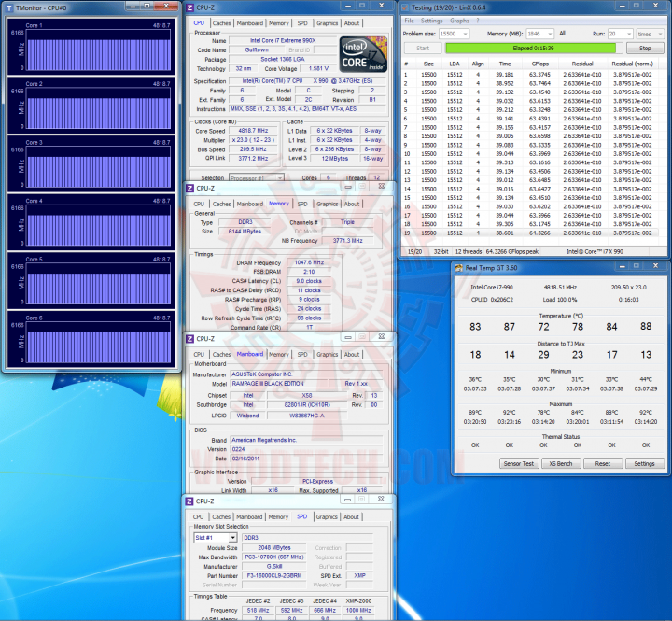This screenshot has height=621, width=672.
Task: Click the Core 1 frequency graph in TMonitor
Action: 99,50
